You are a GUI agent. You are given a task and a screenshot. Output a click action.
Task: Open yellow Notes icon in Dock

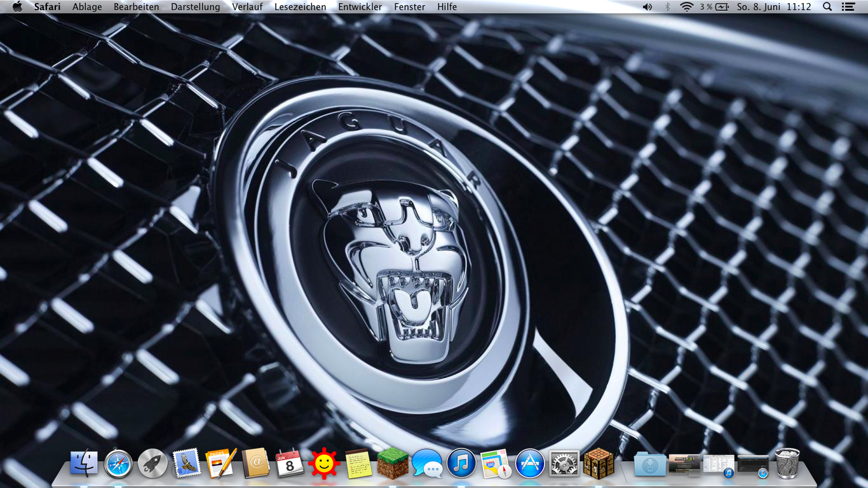pos(358,463)
